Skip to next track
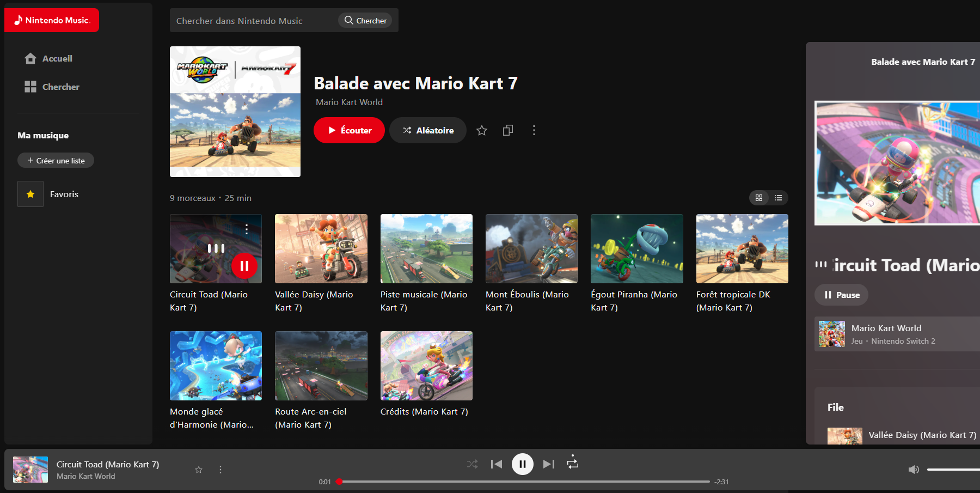The height and width of the screenshot is (493, 980). (x=549, y=464)
